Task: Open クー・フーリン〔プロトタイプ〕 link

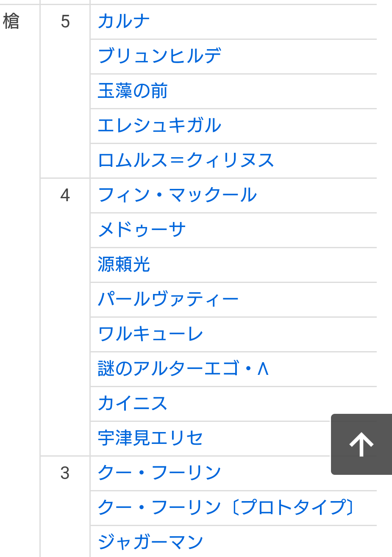Action: 226,508
